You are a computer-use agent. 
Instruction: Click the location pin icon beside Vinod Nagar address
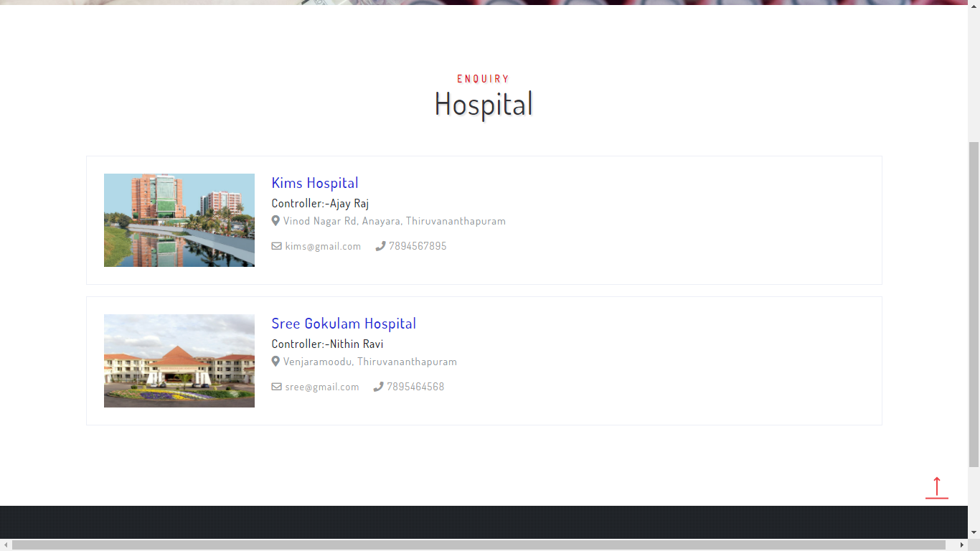point(276,220)
